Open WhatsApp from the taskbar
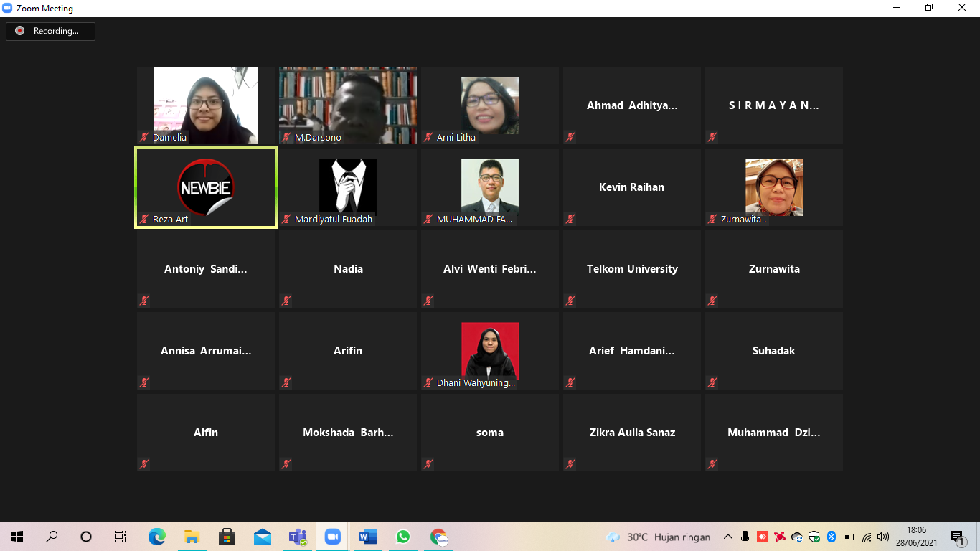This screenshot has height=551, width=980. coord(402,537)
